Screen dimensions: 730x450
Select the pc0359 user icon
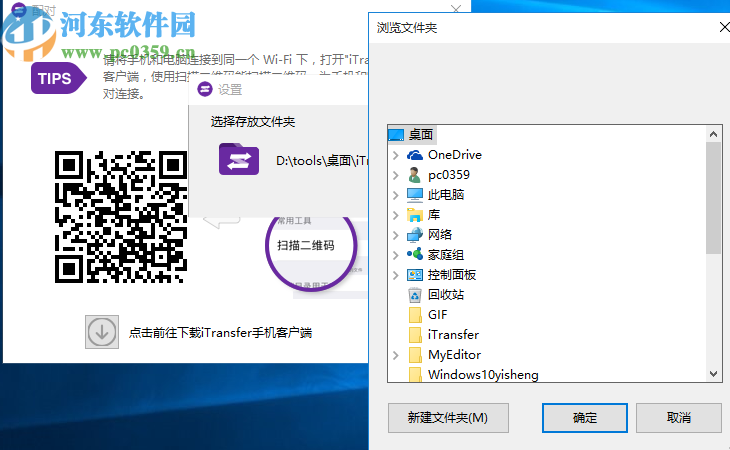click(x=414, y=175)
